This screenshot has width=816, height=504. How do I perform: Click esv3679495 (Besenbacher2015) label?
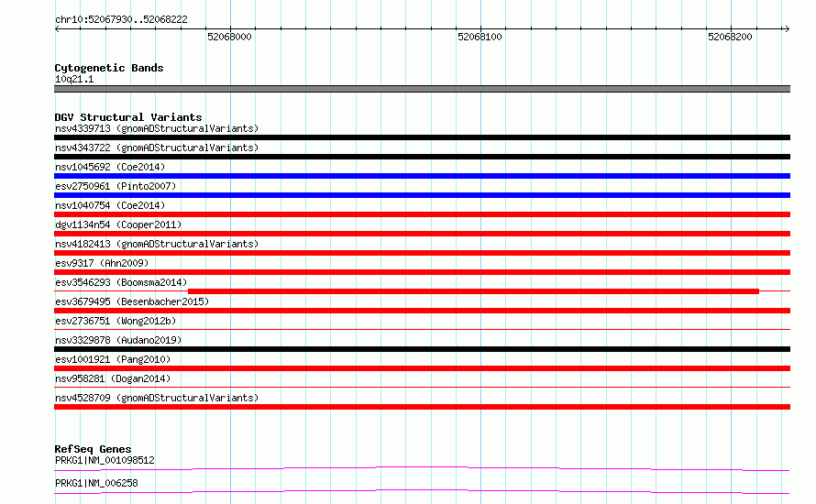[x=132, y=301]
